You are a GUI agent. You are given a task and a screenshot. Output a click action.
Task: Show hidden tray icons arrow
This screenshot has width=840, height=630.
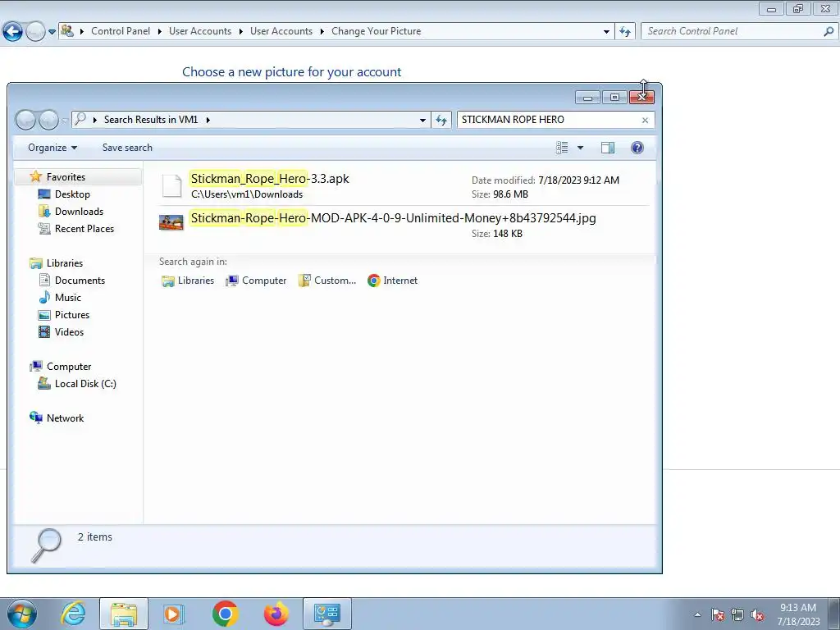[x=697, y=614]
